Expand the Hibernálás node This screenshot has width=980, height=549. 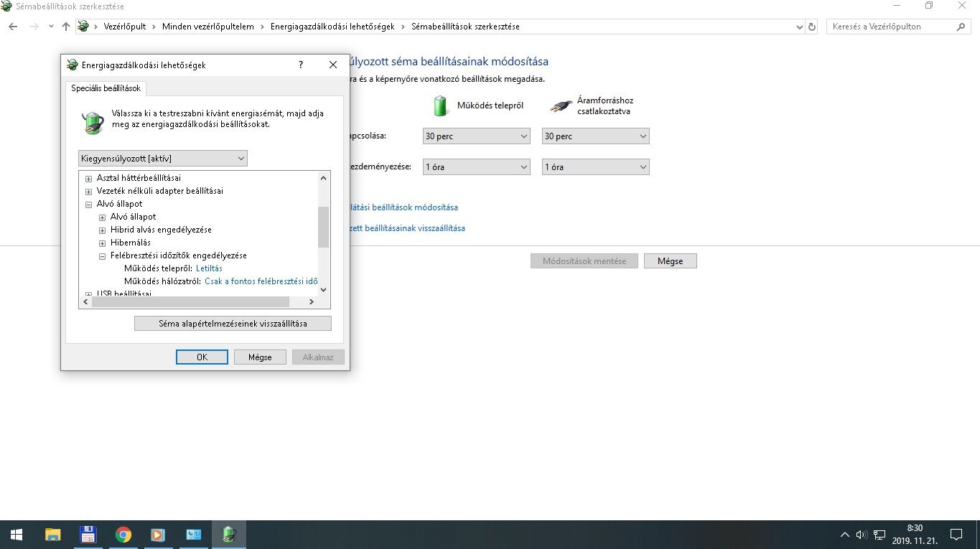tap(103, 243)
